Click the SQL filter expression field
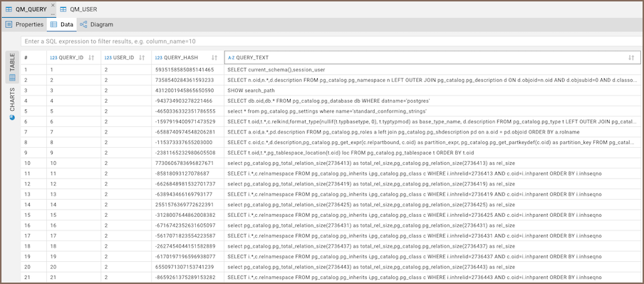This screenshot has height=284, width=644. pyautogui.click(x=331, y=41)
